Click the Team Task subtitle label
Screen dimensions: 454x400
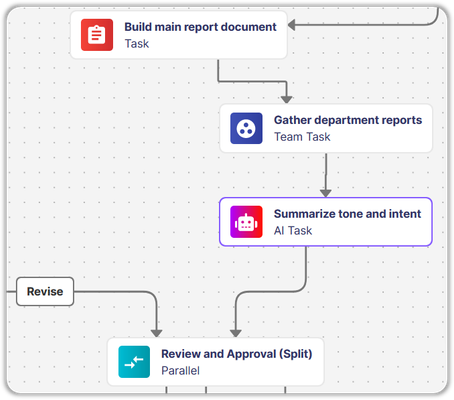(302, 137)
